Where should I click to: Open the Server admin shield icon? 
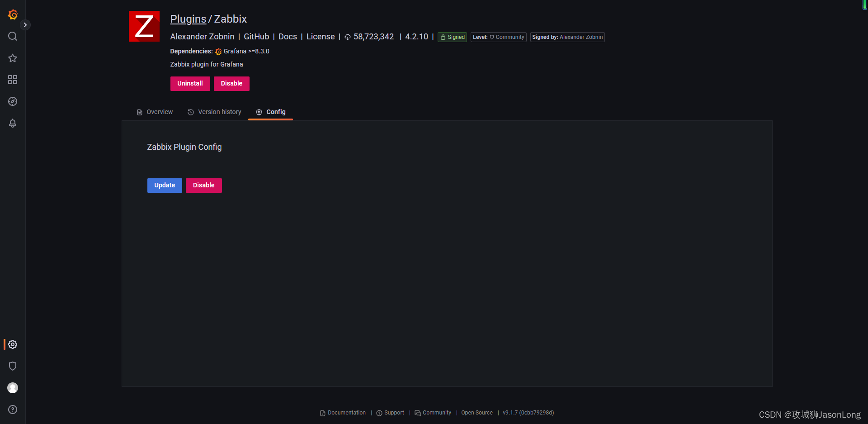[x=13, y=366]
